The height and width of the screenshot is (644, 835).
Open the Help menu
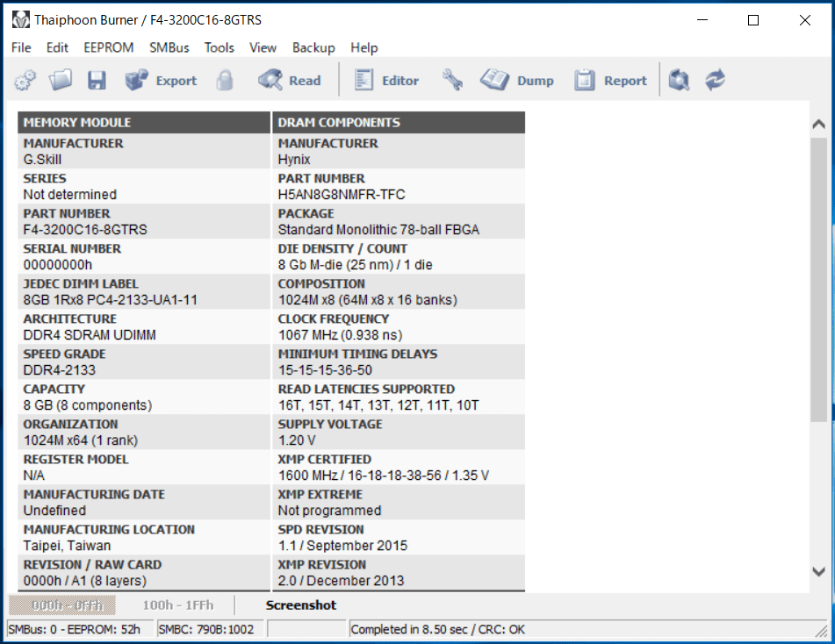coord(364,48)
